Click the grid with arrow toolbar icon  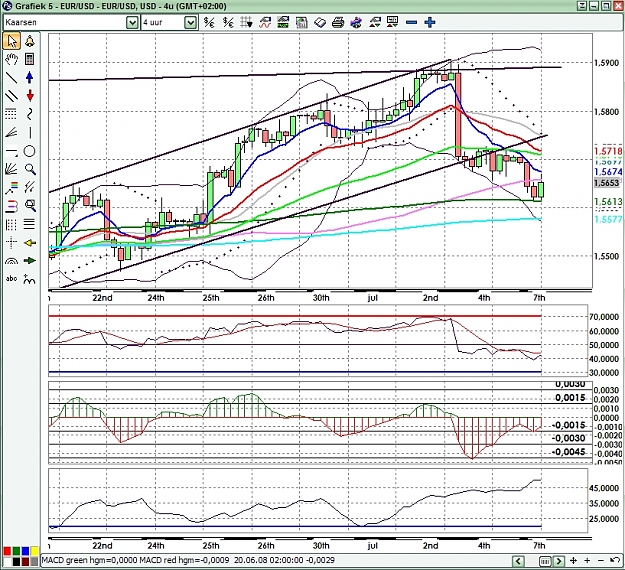(246, 22)
